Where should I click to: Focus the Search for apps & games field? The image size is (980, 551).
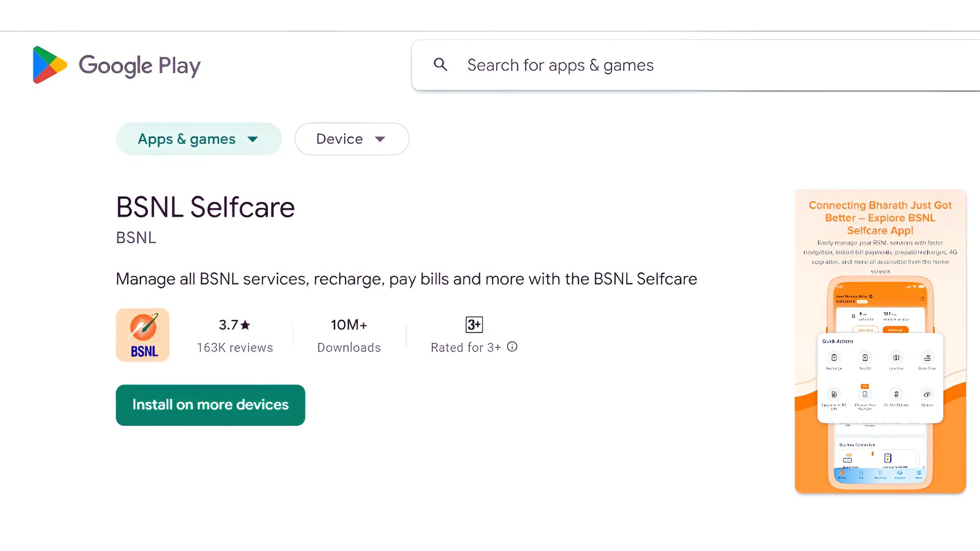point(696,65)
